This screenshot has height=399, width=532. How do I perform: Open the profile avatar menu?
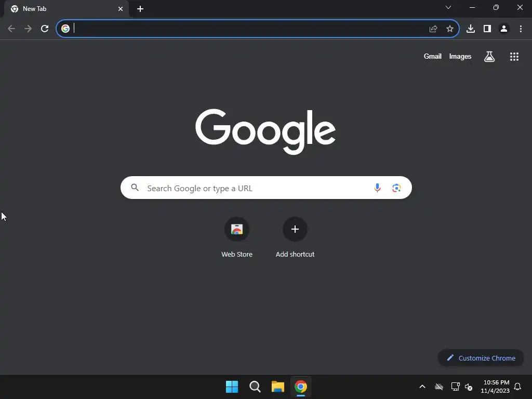(x=504, y=29)
